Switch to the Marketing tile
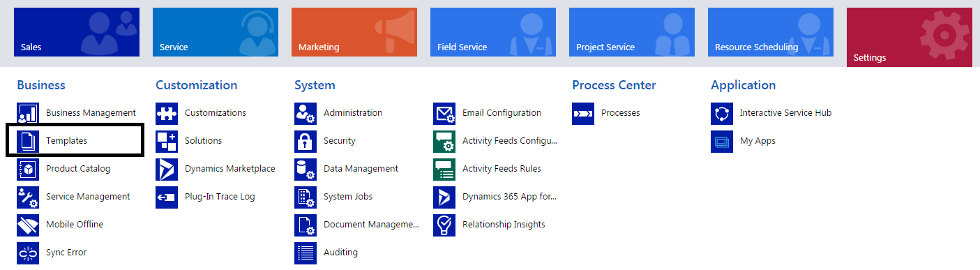This screenshot has width=980, height=270. coord(354,33)
